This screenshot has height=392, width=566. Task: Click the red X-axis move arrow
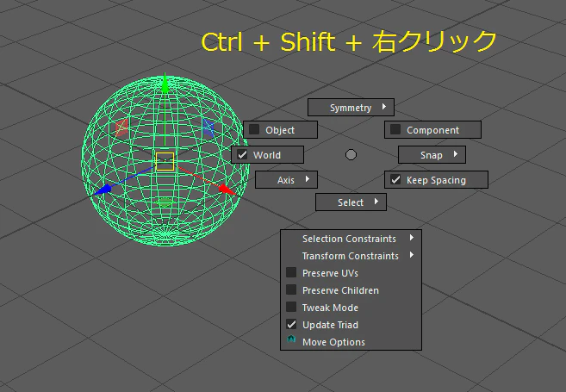[227, 190]
